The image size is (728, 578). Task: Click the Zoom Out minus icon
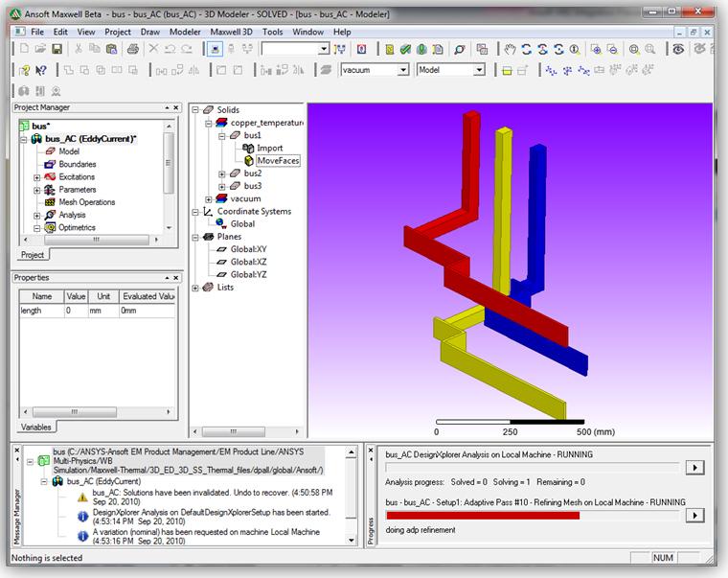tap(612, 49)
